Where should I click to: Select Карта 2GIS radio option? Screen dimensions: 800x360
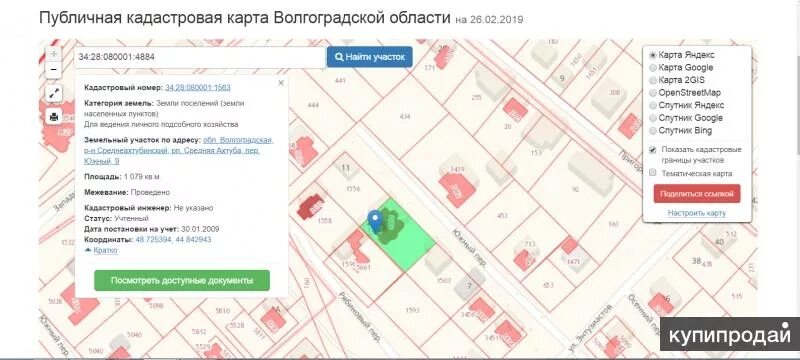pos(653,80)
